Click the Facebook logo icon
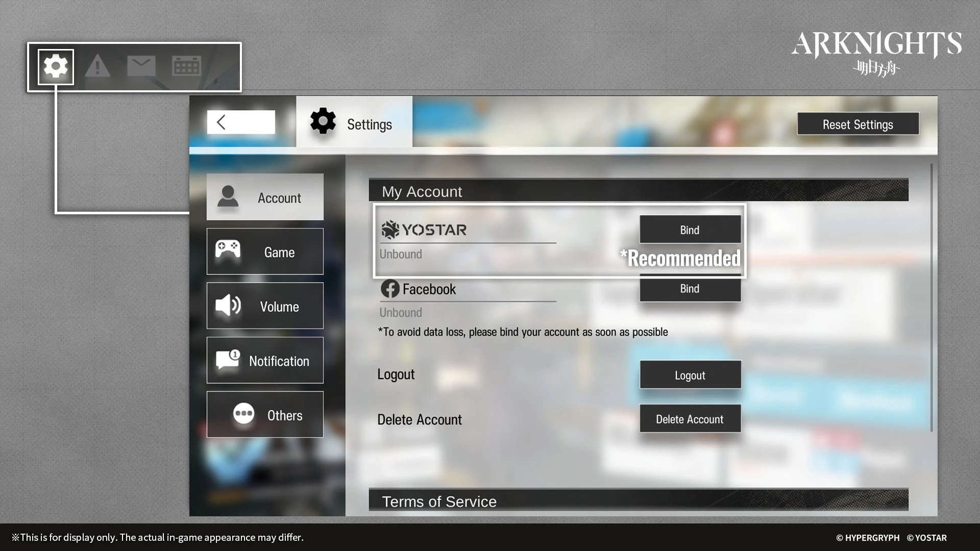The height and width of the screenshot is (551, 980). point(390,289)
